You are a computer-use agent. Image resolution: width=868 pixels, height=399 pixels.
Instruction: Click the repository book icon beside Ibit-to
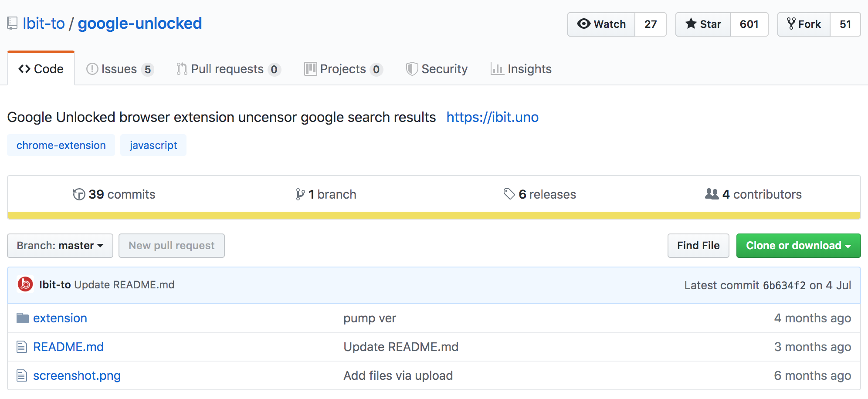12,24
